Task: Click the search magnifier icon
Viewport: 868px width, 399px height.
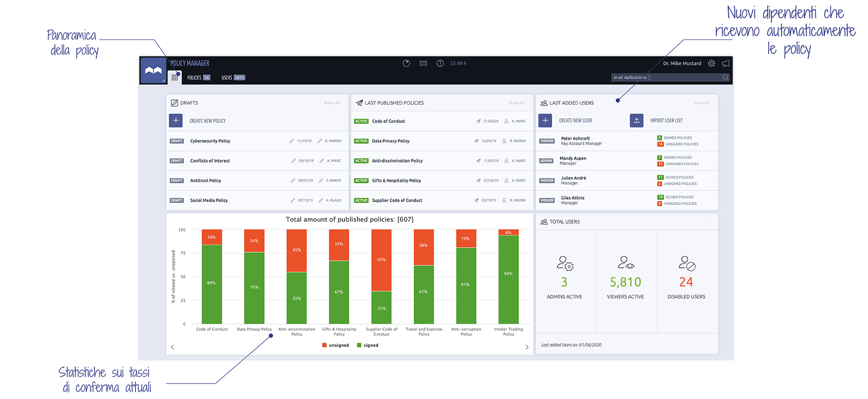Action: tap(726, 77)
